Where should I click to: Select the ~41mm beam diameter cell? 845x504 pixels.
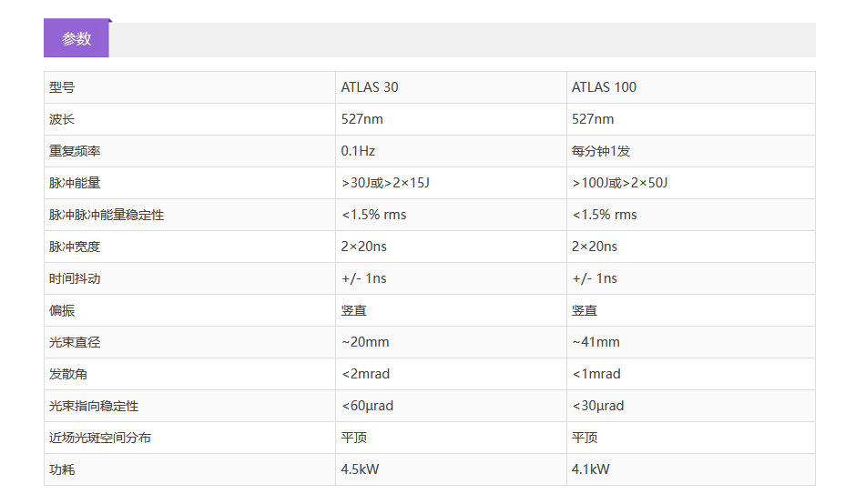(596, 342)
